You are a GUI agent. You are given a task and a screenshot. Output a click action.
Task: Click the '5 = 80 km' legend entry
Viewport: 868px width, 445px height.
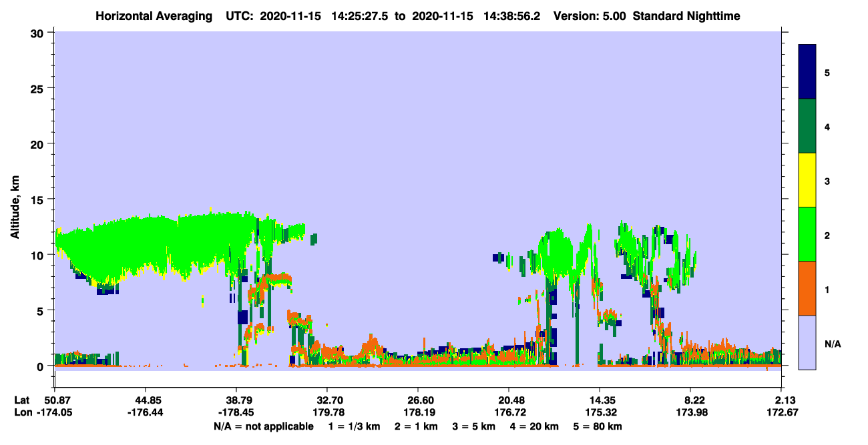(x=598, y=426)
